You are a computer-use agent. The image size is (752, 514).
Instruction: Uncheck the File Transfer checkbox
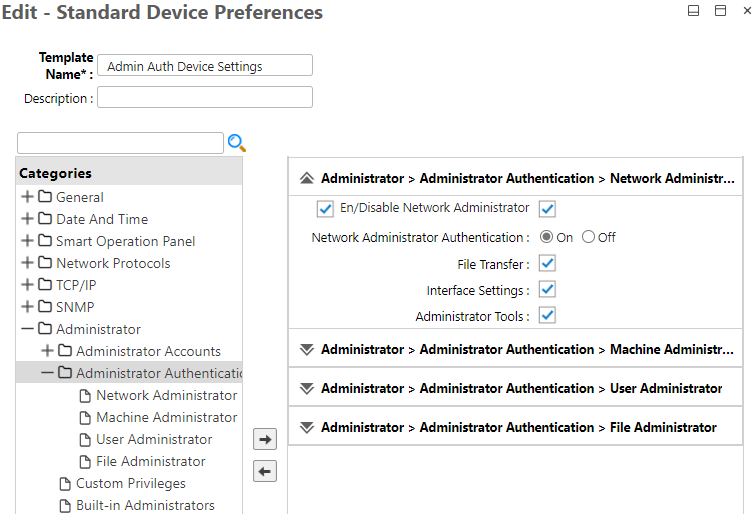[x=547, y=264]
